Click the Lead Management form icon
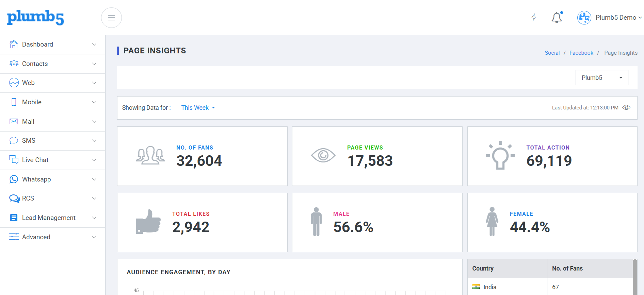The width and height of the screenshot is (644, 295). [x=14, y=218]
